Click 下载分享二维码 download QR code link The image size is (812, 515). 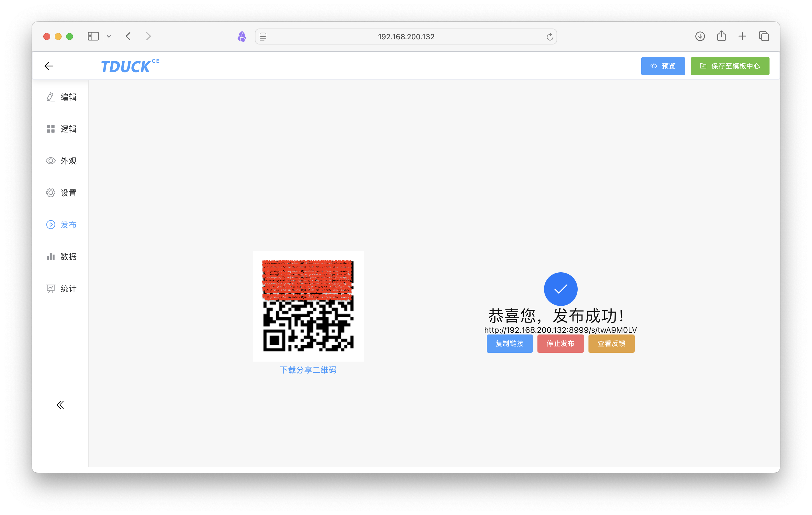coord(308,370)
